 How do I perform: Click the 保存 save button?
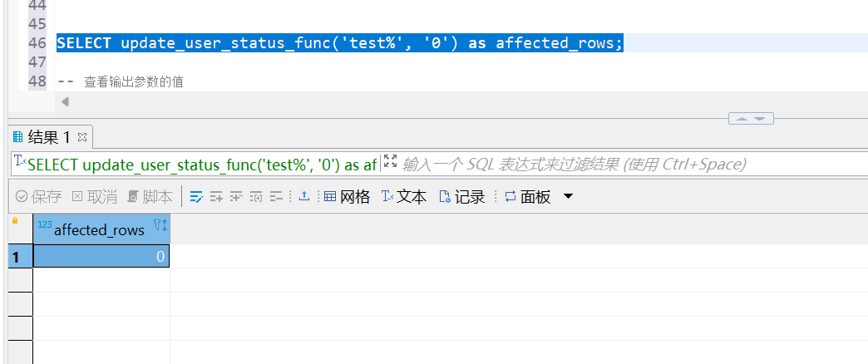pos(39,197)
